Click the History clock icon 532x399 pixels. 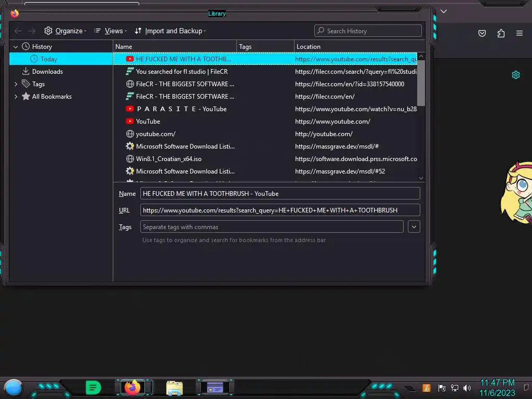(26, 46)
